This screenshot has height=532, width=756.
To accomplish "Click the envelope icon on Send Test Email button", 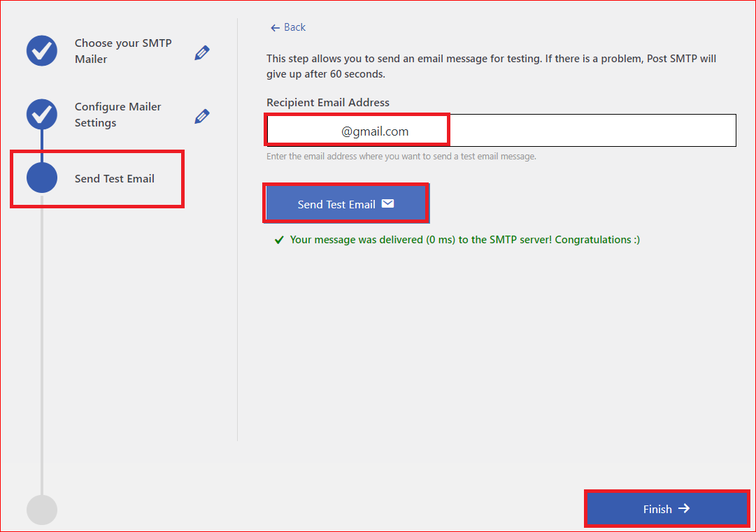I will point(387,204).
